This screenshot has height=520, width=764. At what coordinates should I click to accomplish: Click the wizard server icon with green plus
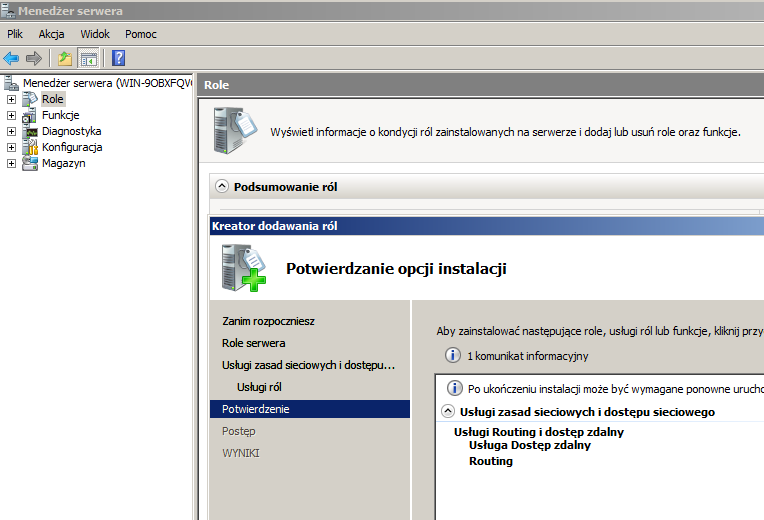click(x=244, y=268)
